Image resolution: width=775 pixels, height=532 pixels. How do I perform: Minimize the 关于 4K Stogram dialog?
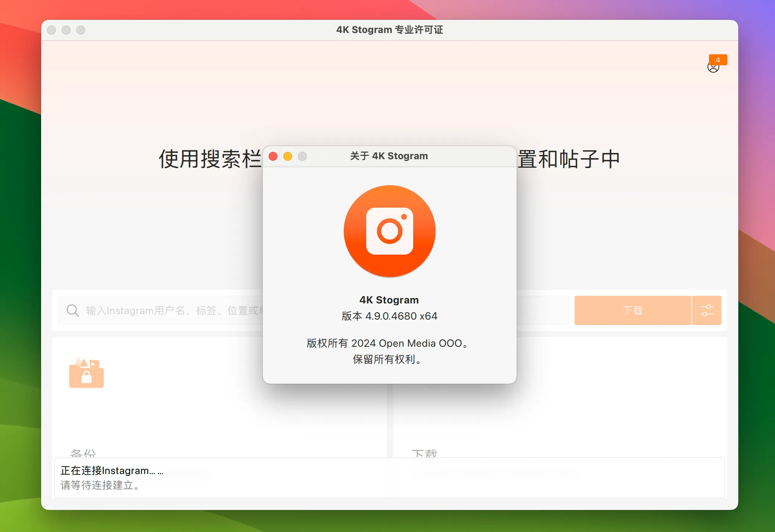pos(288,156)
